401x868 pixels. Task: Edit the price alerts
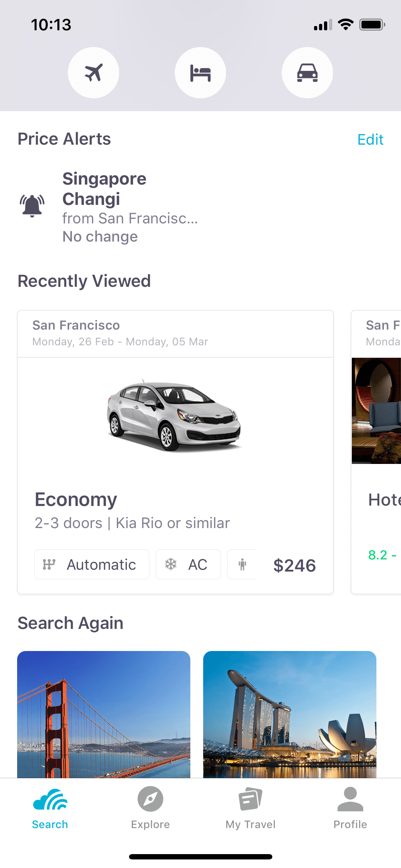tap(370, 139)
